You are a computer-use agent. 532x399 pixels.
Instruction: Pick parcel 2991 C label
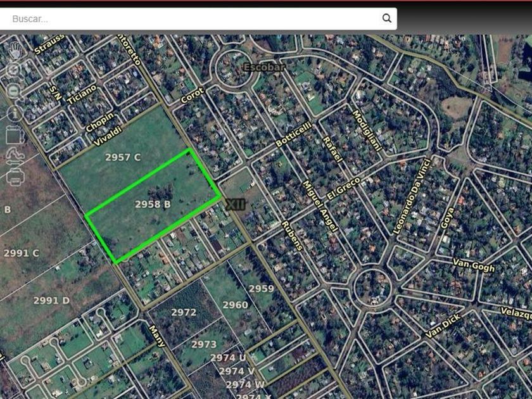(x=22, y=253)
